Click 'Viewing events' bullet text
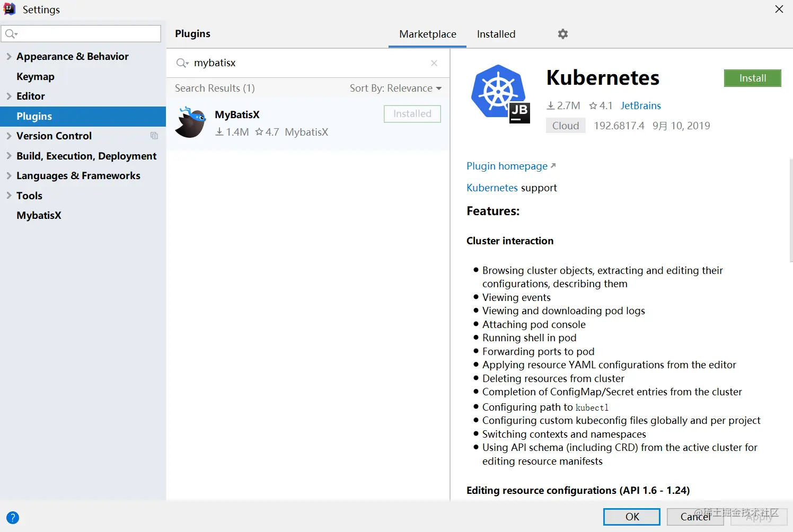The width and height of the screenshot is (793, 532). coord(516,297)
